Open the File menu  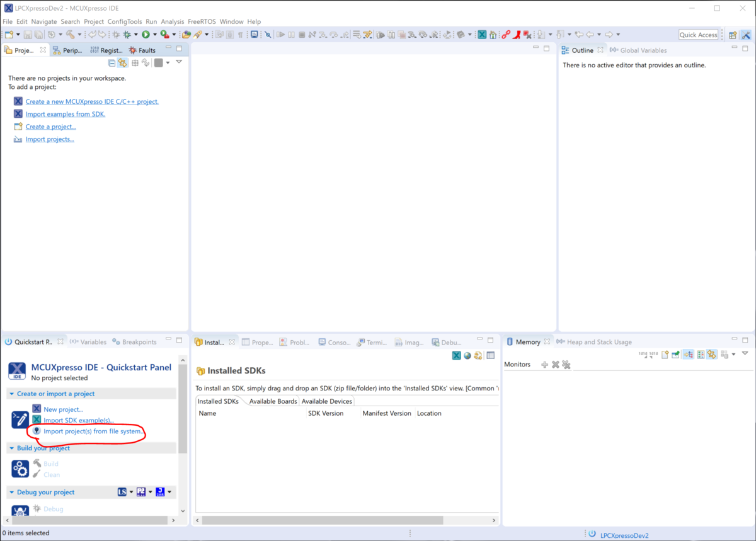pos(8,21)
